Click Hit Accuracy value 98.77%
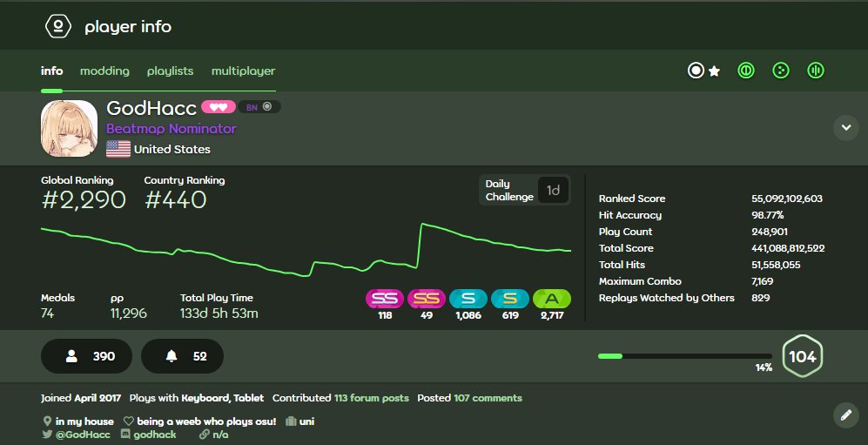Viewport: 868px width, 445px height. pyautogui.click(x=767, y=215)
